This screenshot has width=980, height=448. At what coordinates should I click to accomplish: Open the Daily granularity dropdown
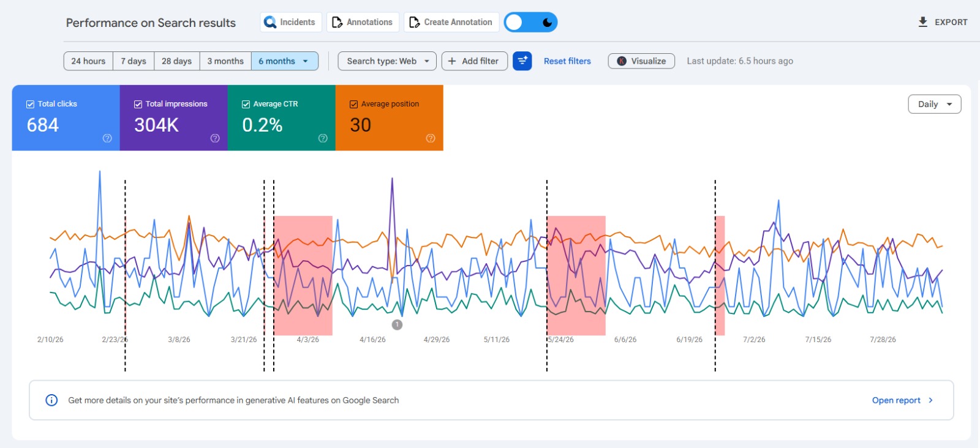click(x=935, y=104)
